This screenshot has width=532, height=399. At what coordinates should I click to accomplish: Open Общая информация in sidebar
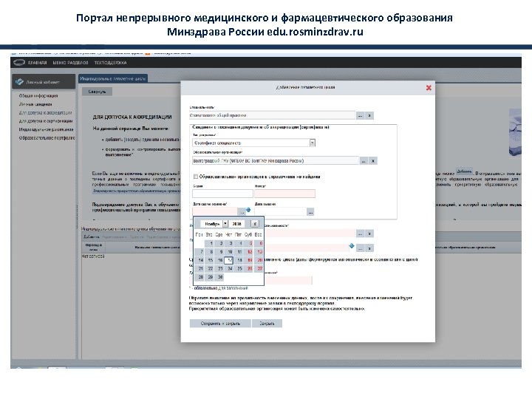(38, 95)
